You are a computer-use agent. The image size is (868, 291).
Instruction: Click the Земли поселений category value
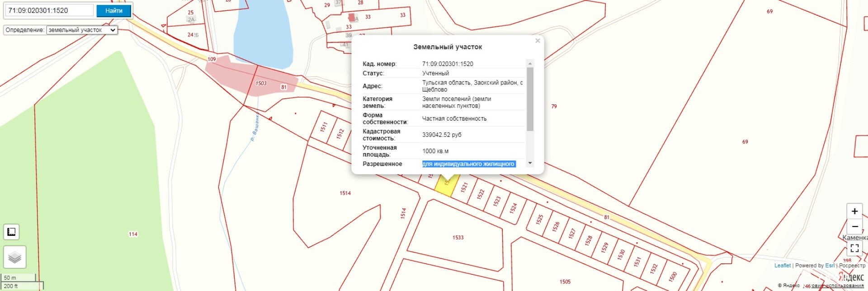457,102
